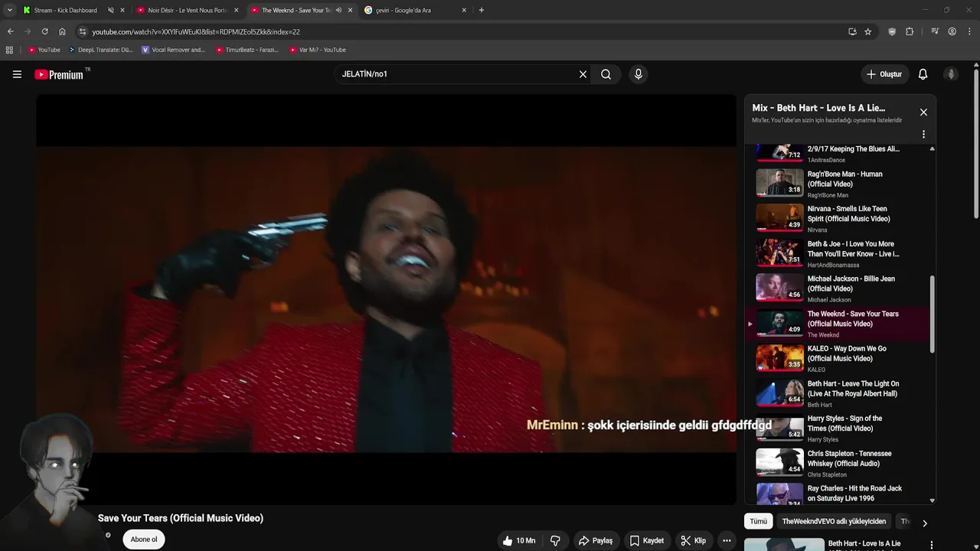Select the Tümü filter chip
The image size is (980, 551).
point(758,521)
